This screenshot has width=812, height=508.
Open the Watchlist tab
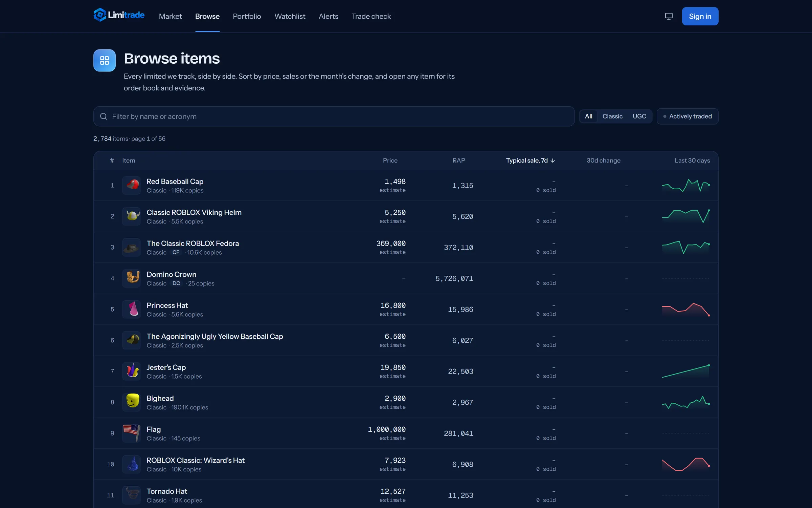[x=290, y=16]
